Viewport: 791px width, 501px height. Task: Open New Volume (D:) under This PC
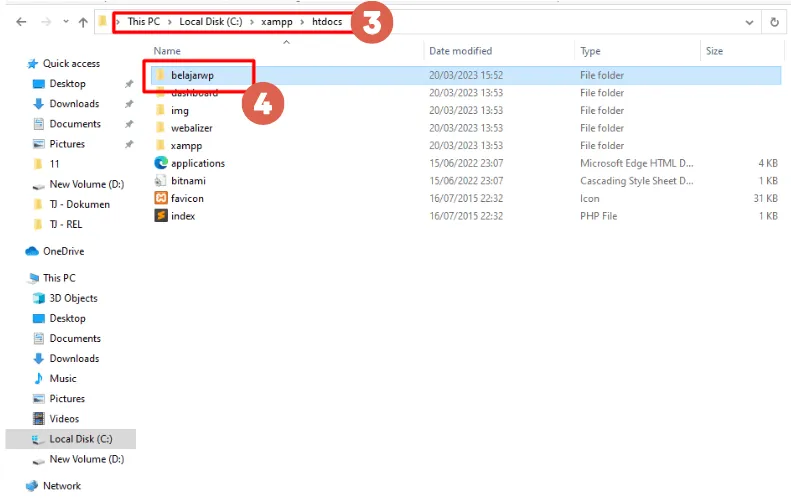87,459
